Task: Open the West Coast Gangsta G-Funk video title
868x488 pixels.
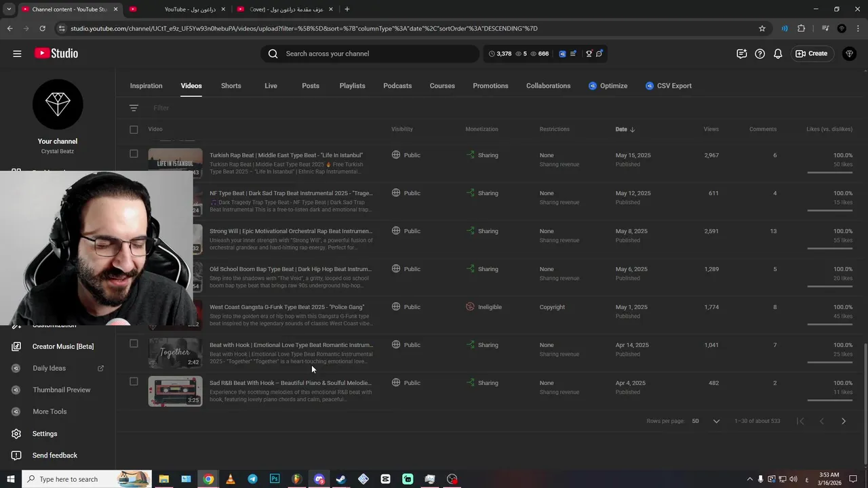Action: [287, 307]
